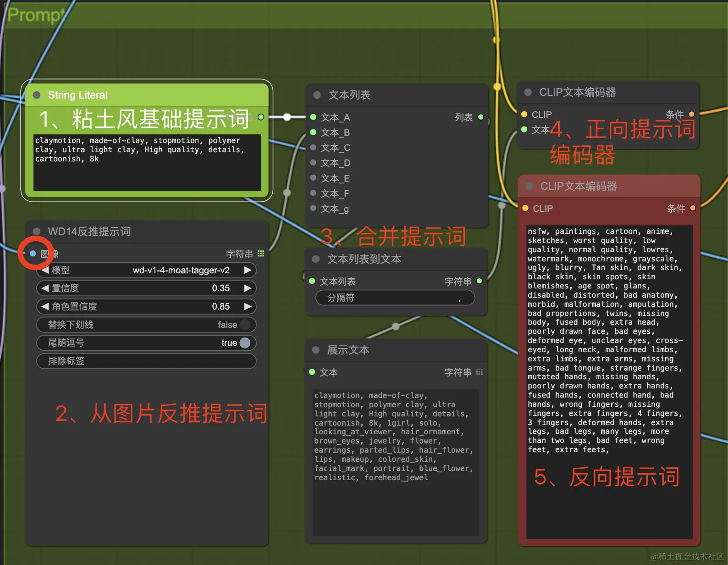The image size is (728, 565).
Task: Click the red CLIP文本编码器 node title
Action: (579, 186)
